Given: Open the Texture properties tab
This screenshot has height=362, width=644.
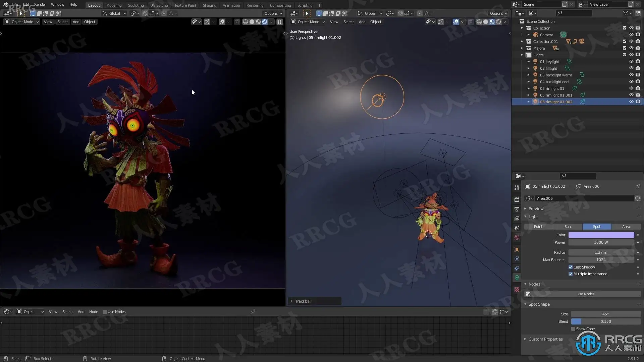Looking at the screenshot, I should [517, 289].
